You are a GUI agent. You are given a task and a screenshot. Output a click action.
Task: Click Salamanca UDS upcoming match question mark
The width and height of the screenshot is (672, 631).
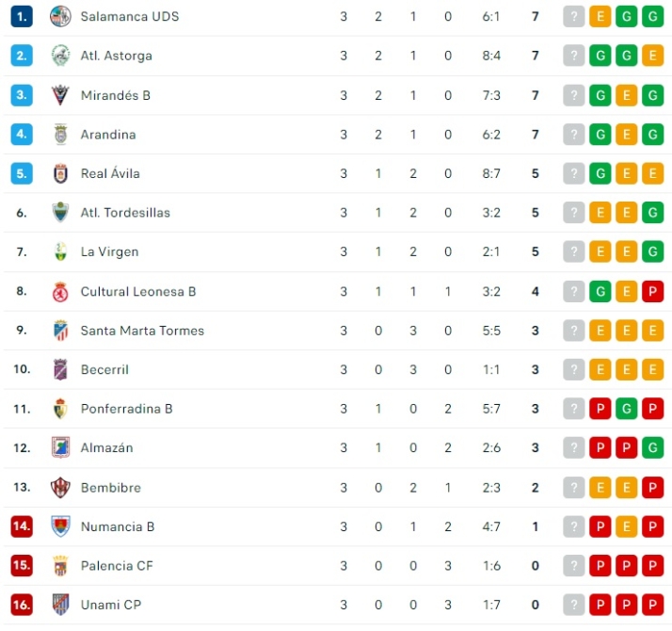click(x=574, y=16)
